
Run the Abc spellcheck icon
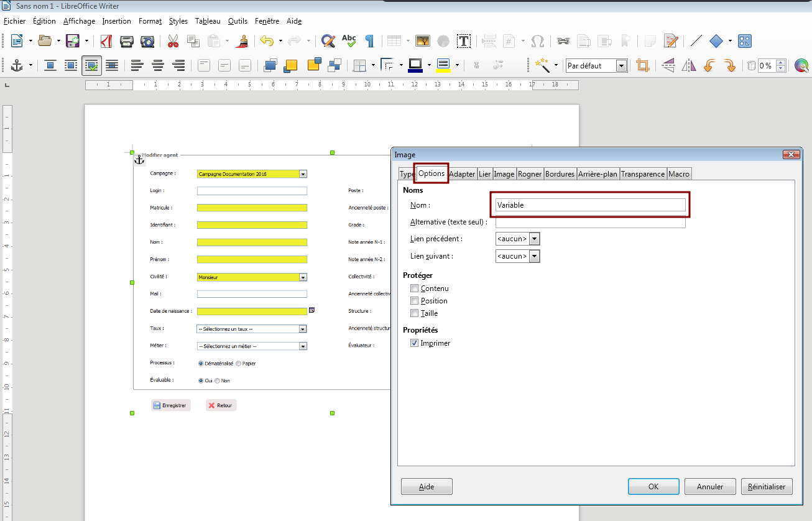(349, 41)
